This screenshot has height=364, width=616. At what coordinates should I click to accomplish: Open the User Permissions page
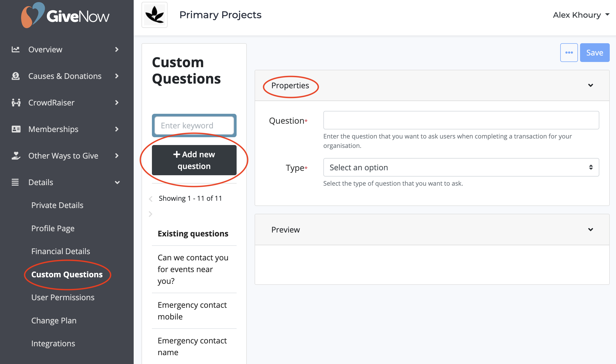[63, 297]
